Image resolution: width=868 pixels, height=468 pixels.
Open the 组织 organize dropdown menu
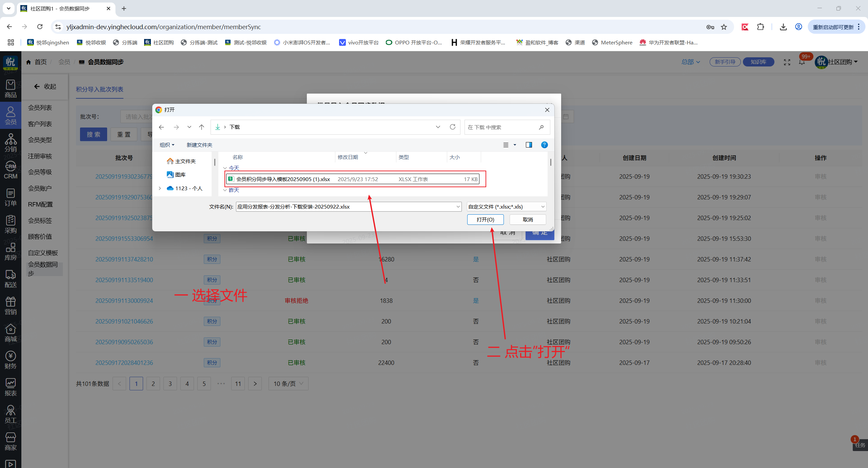click(167, 145)
